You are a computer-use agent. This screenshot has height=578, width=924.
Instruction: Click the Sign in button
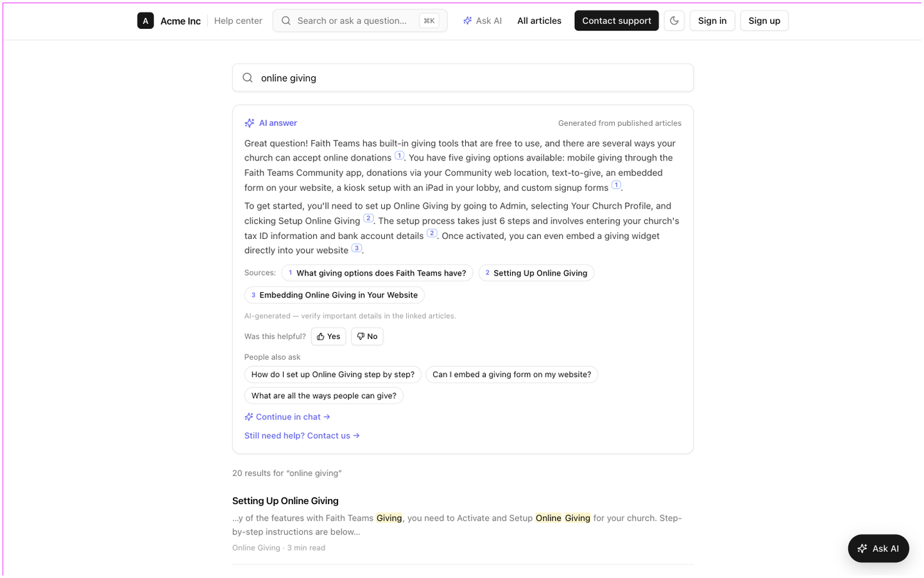pos(712,21)
